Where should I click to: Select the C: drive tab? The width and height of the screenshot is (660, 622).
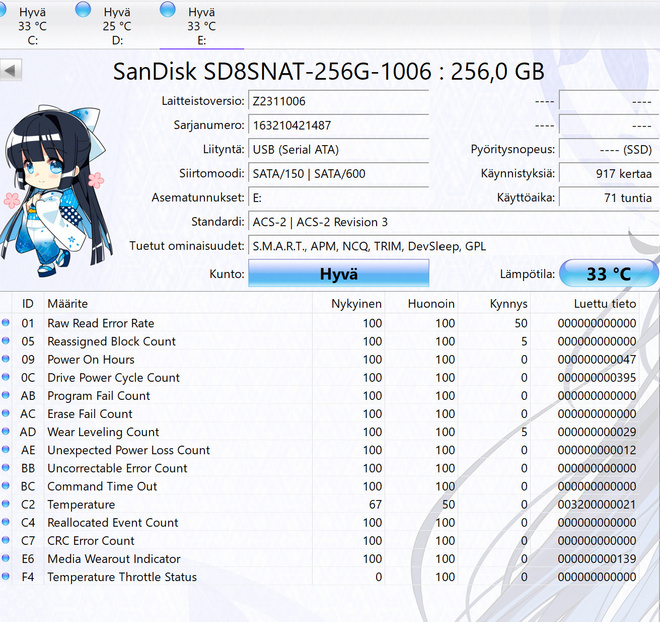click(x=32, y=24)
